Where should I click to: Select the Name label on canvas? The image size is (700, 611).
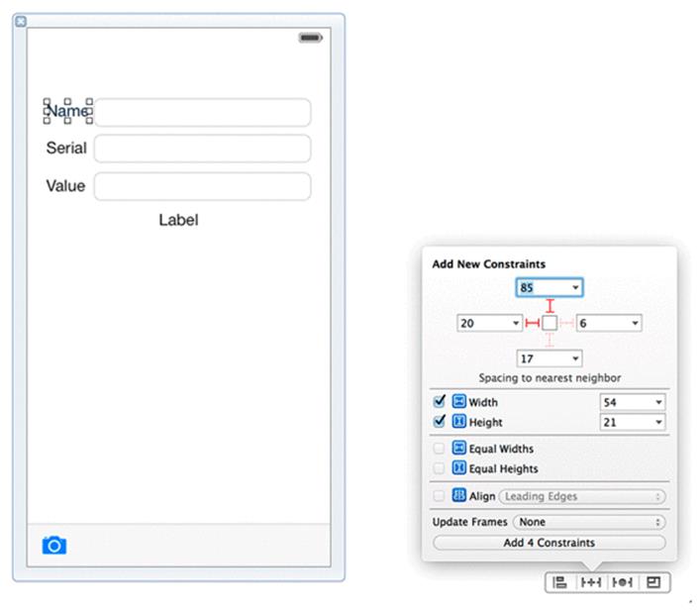(67, 111)
